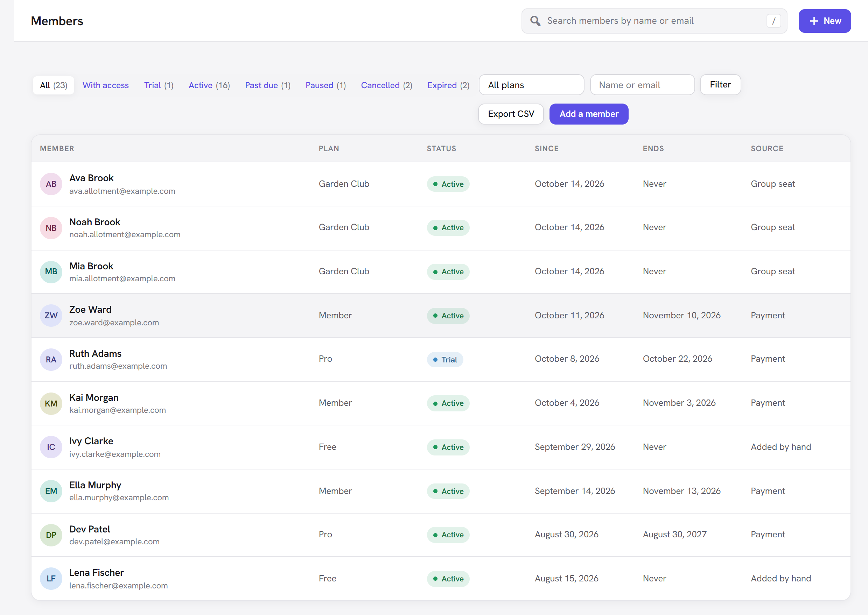The height and width of the screenshot is (615, 868).
Task: Open Zoe Ward's member name
Action: tap(90, 309)
